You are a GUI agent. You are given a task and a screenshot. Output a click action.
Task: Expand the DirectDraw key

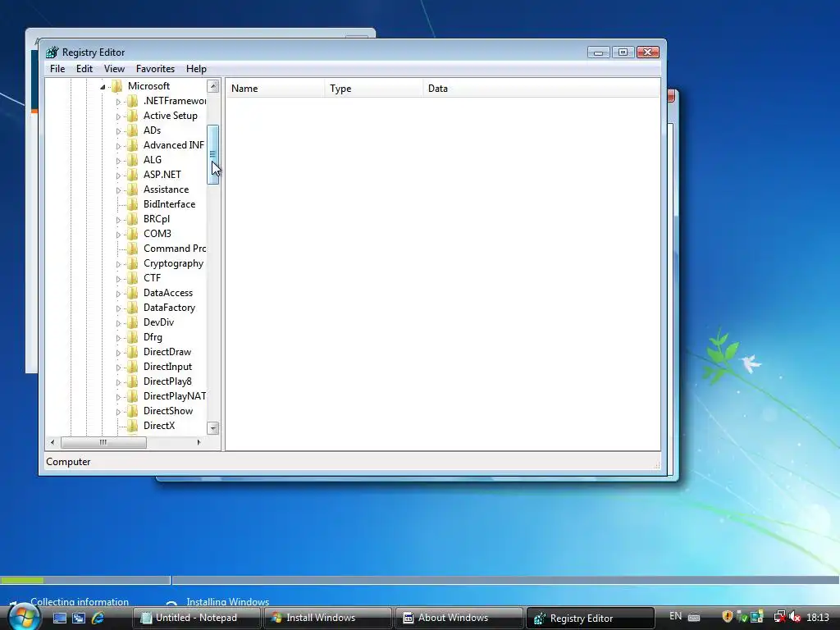tap(118, 353)
